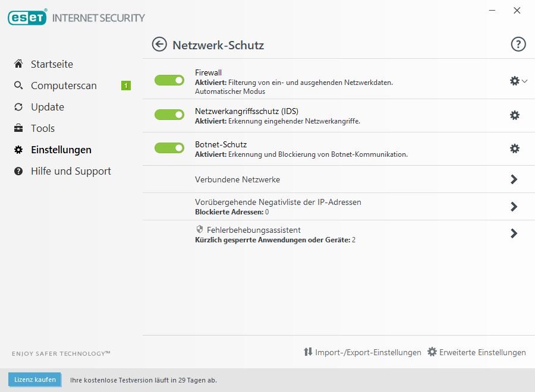Click the back arrow next to Netzwerk-Schutz
This screenshot has width=535, height=392.
[159, 45]
